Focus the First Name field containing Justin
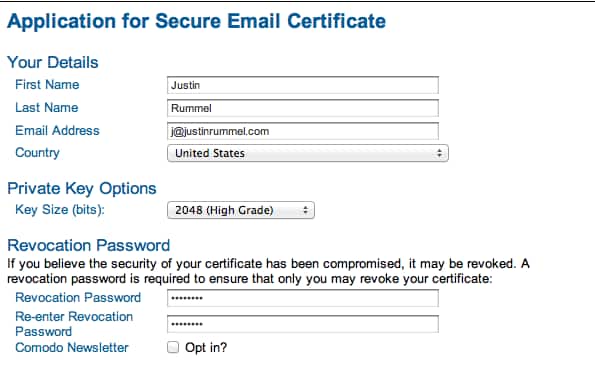 pos(303,85)
